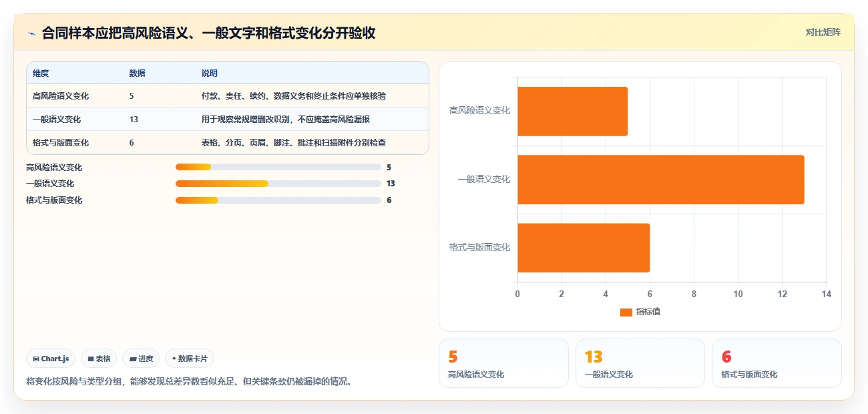
Task: Select table cell 一般语义变化
Action: [57, 120]
